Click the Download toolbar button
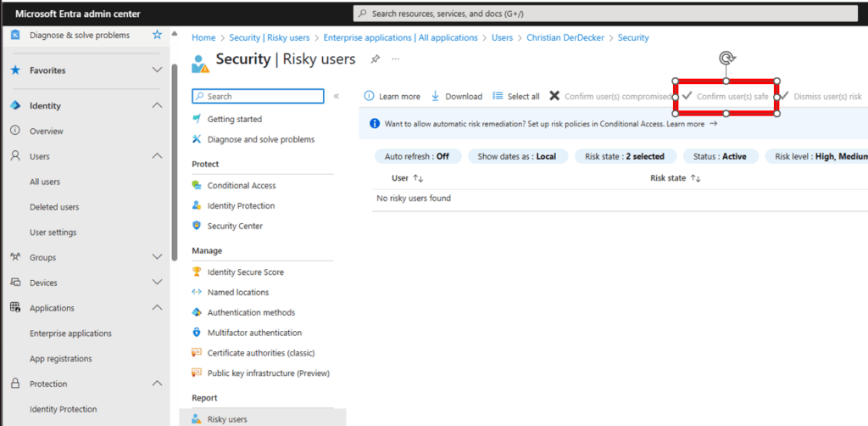 456,97
